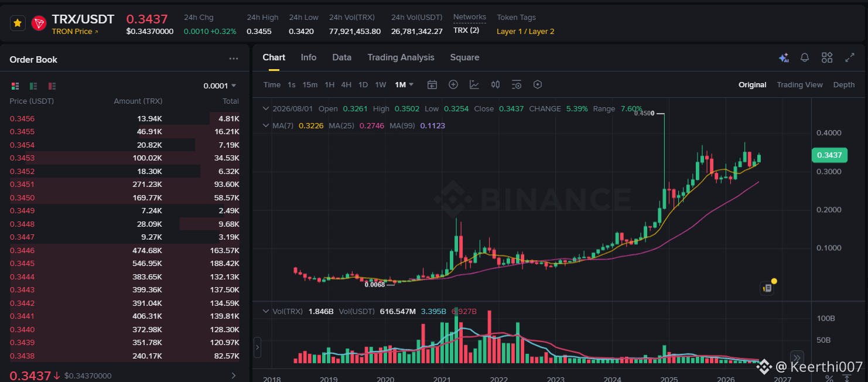Open the arrow next to last price 0.3437
868x382 pixels.
tap(234, 376)
